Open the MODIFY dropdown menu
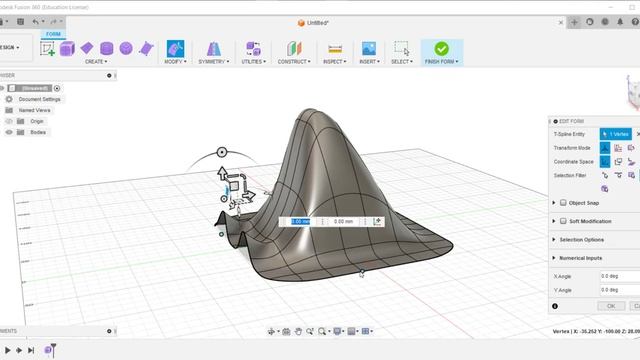Screen dimensions: 640x360 tap(175, 62)
